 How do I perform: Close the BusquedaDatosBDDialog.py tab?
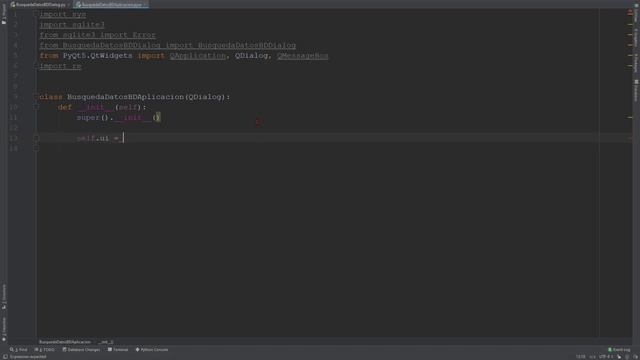tap(68, 5)
